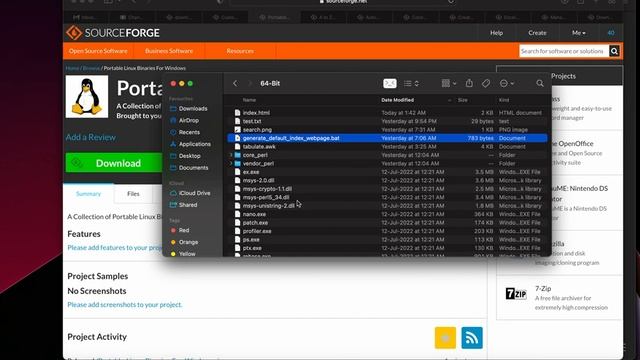Screen dimensions: 640x360
Task: Sort by the Kind column header
Action: (x=504, y=100)
